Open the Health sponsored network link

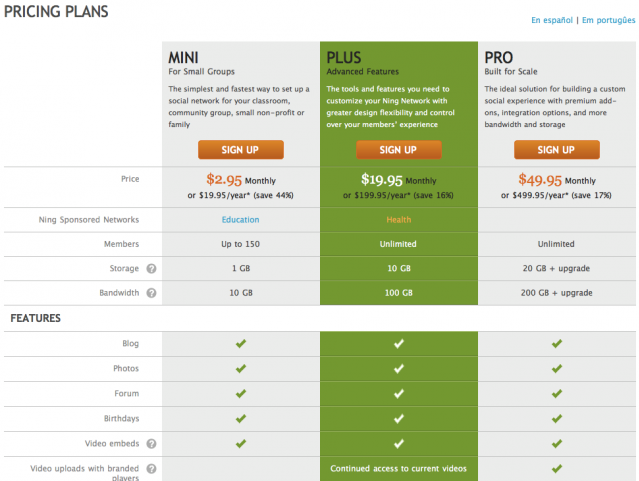tap(399, 220)
